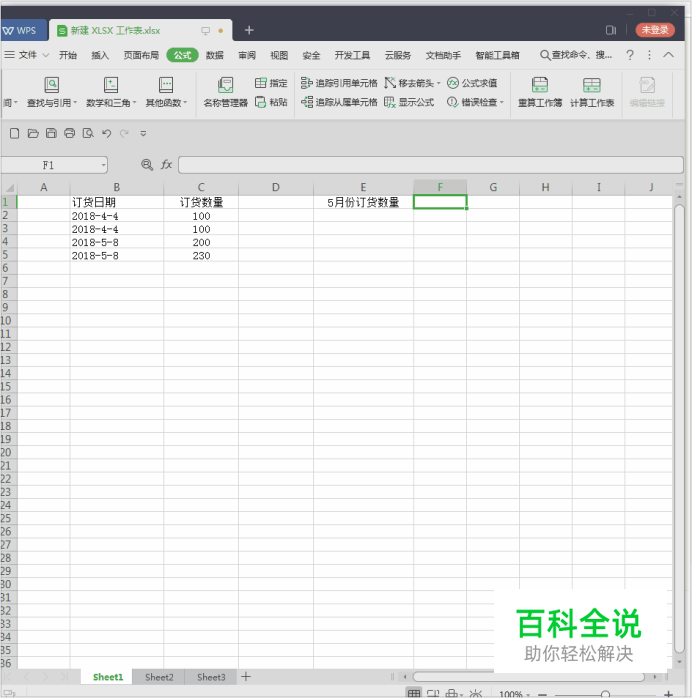The width and height of the screenshot is (692, 698).
Task: Open the 数据 ribbon tab
Action: coord(214,55)
